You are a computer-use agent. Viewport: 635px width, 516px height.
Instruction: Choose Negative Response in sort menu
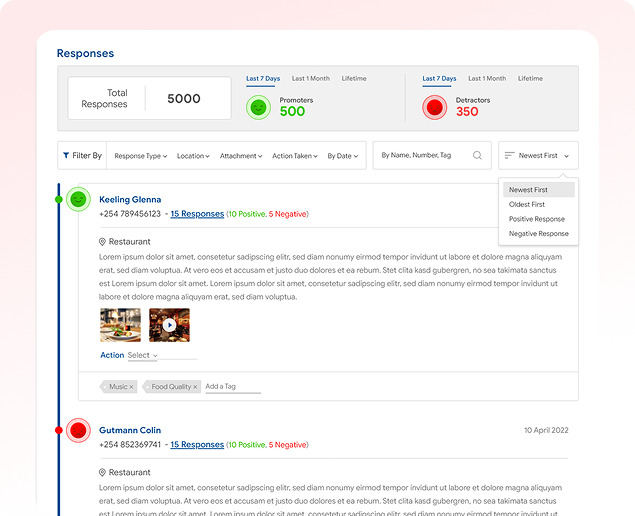pyautogui.click(x=539, y=233)
